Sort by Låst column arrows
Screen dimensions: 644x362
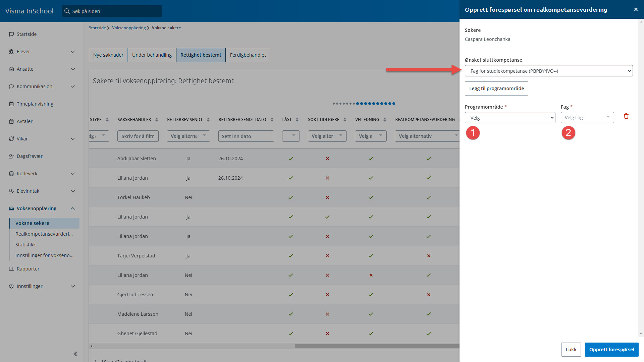tap(297, 120)
